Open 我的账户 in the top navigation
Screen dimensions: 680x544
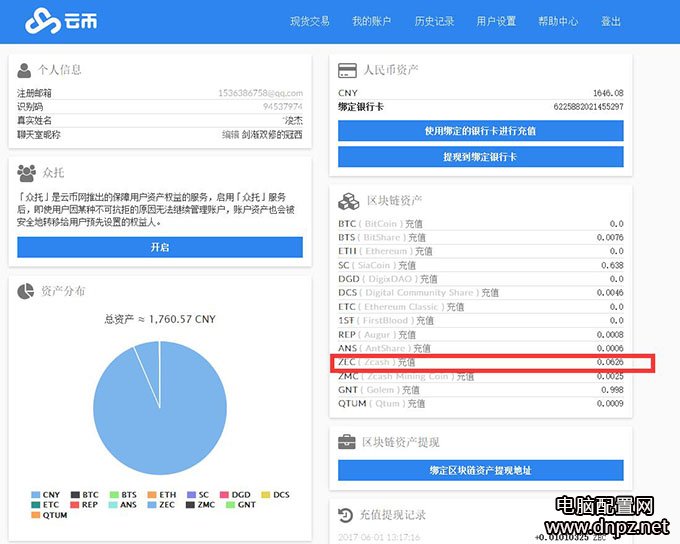point(372,21)
